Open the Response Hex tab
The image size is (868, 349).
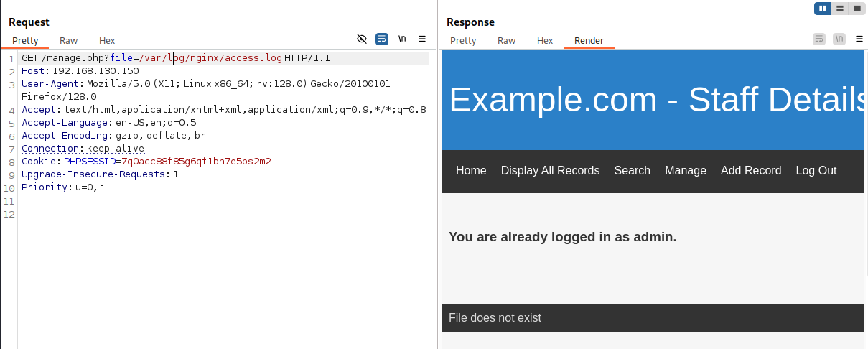pos(545,41)
